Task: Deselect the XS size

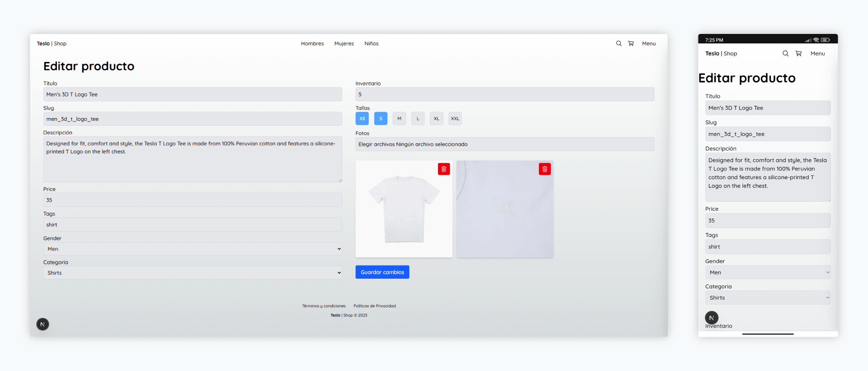Action: pyautogui.click(x=362, y=119)
